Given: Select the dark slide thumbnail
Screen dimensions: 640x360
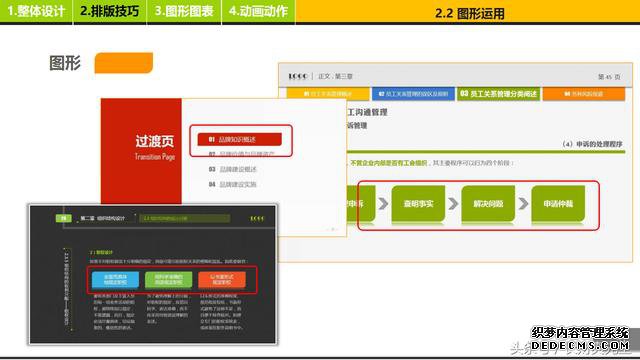Looking at the screenshot, I should (x=153, y=274).
